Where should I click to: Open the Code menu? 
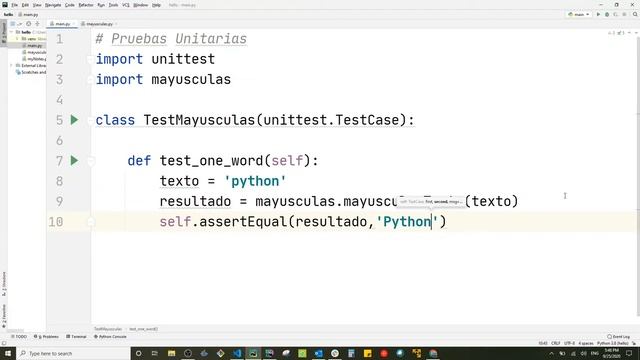pyautogui.click(x=70, y=5)
